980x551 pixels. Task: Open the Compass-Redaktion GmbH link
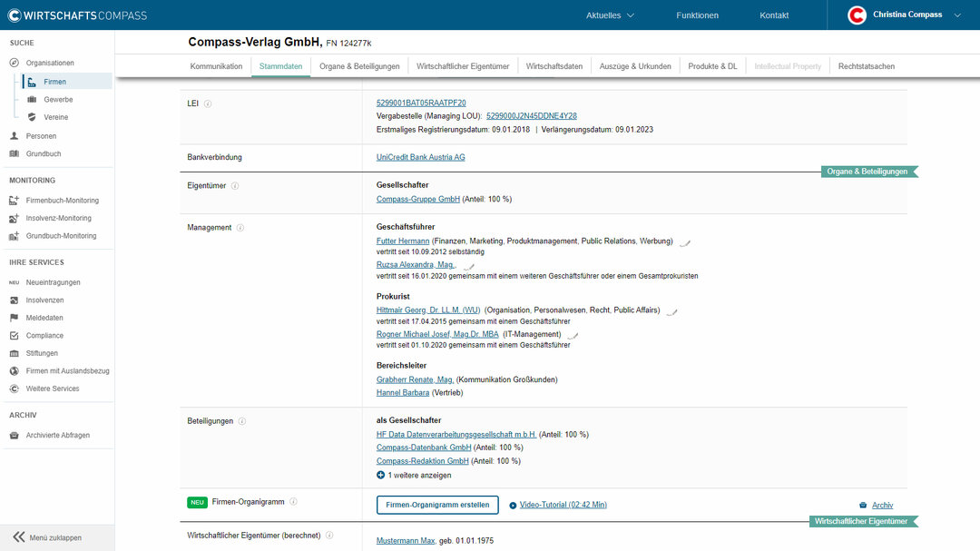[x=423, y=461]
